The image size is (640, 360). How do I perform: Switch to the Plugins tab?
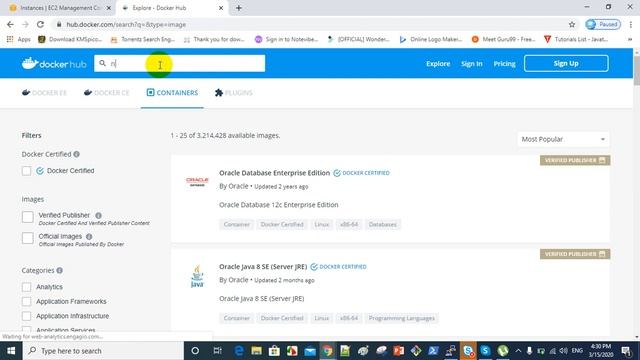coord(233,93)
